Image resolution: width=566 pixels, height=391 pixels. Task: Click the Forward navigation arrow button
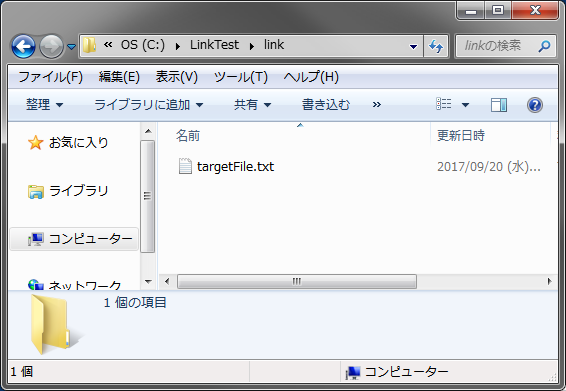coord(51,46)
